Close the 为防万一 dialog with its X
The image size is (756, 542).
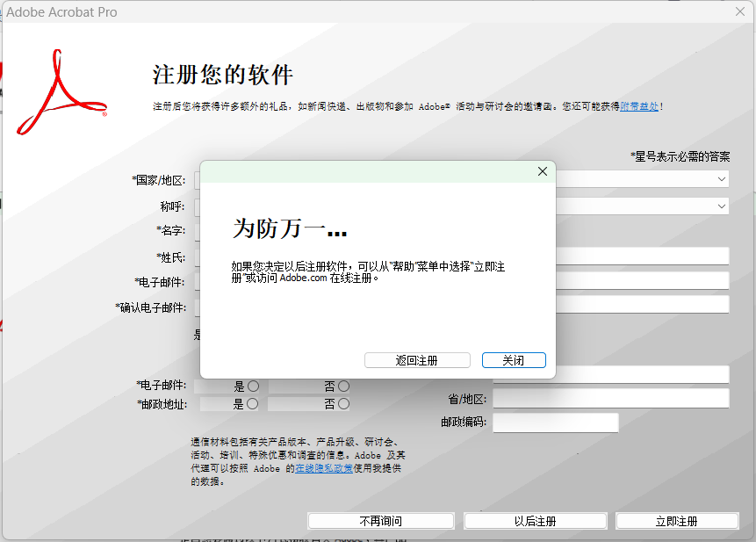[x=543, y=171]
